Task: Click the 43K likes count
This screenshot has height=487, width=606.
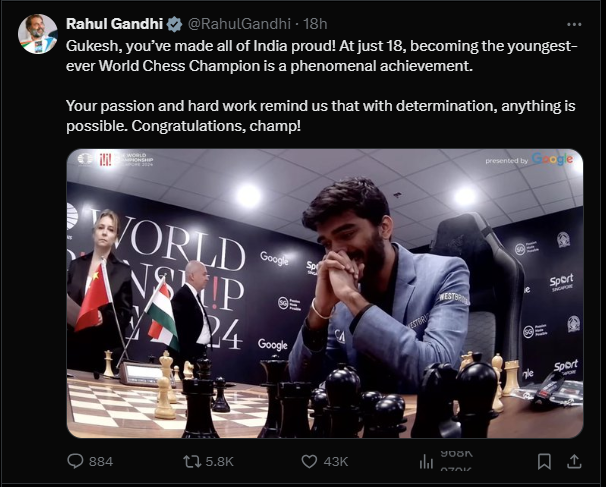Action: coord(336,461)
